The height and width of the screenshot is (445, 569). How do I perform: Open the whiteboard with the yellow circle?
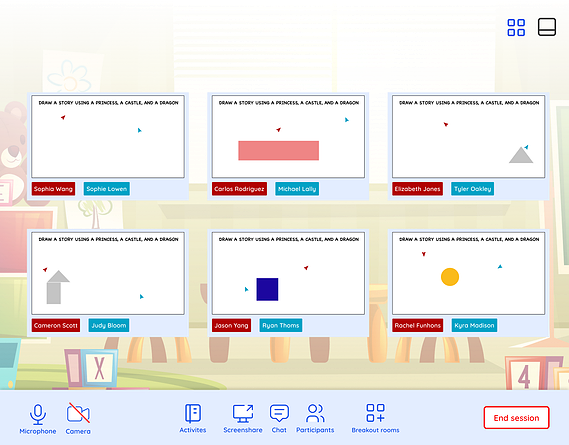pos(468,273)
